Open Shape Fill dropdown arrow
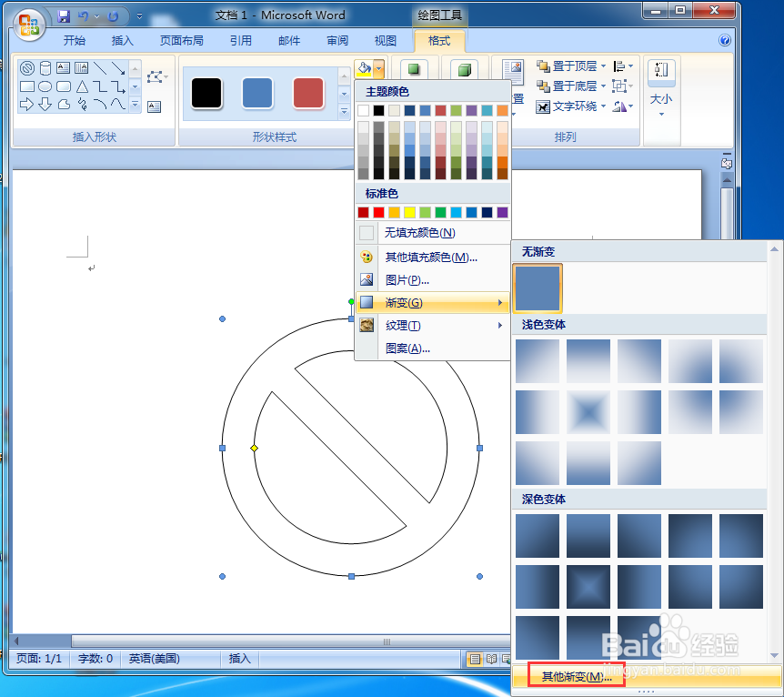 coord(378,68)
